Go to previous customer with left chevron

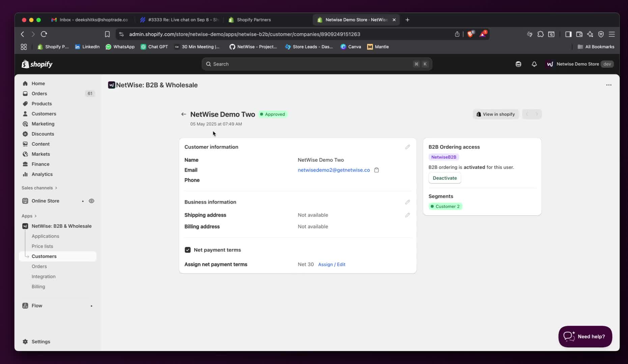[x=527, y=114]
